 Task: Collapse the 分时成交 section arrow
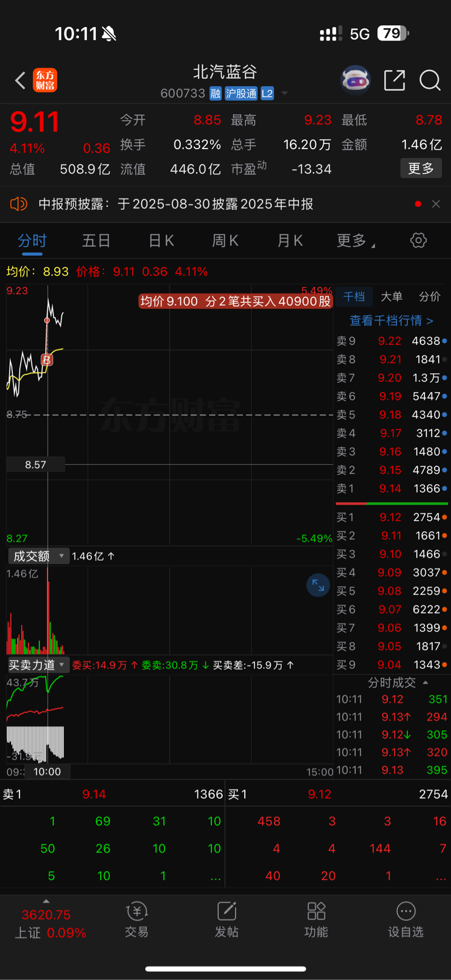click(x=426, y=682)
